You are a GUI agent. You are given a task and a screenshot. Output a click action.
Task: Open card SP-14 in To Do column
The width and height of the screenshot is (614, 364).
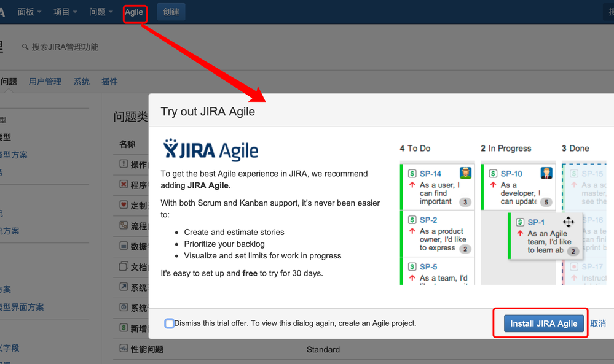coord(430,174)
